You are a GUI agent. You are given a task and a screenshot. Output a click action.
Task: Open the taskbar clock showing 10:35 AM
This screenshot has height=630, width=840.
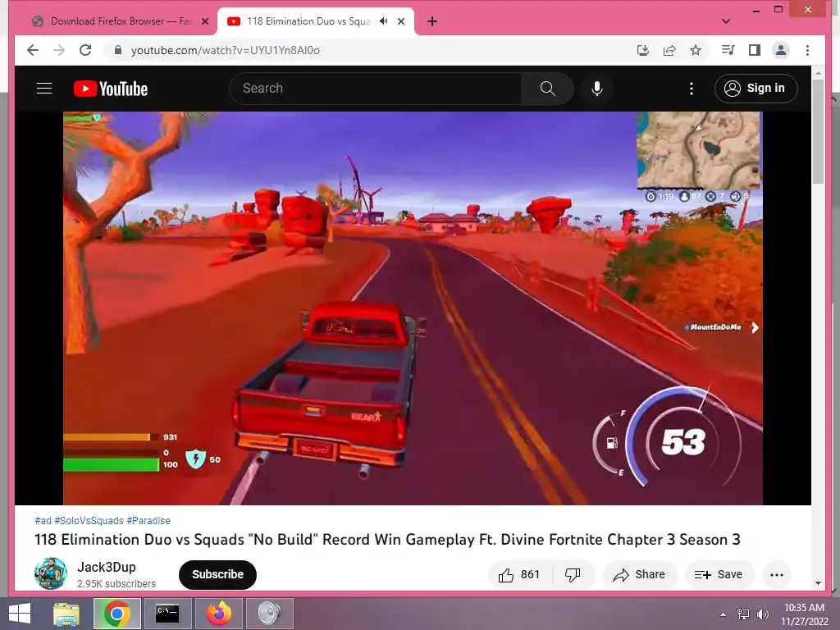804,614
